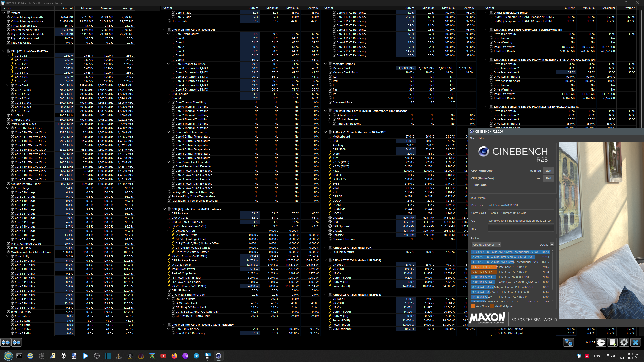Viewport: 644px width, 362px height.
Task: Click the expand layout arrows button
Action: [6, 342]
